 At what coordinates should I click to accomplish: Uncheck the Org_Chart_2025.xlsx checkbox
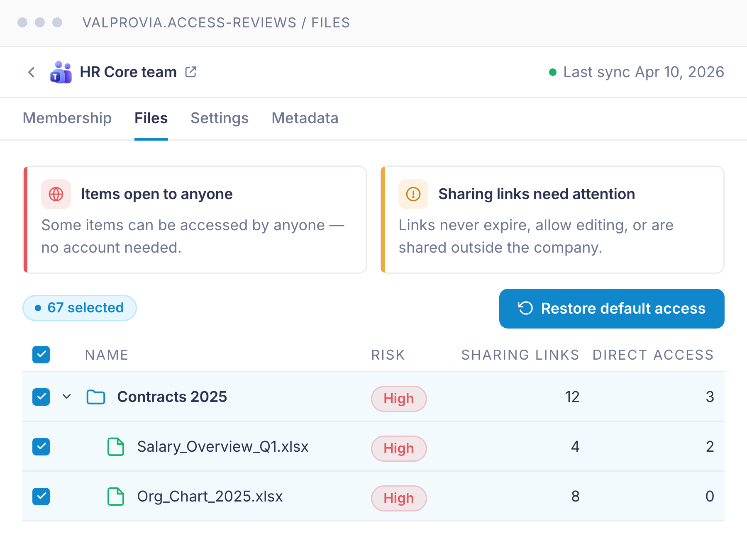pos(41,497)
